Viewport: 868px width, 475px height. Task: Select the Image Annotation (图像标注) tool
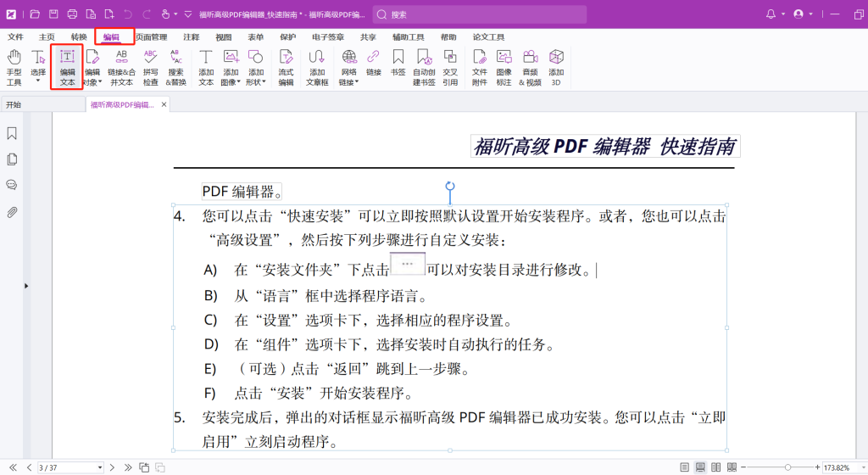504,67
